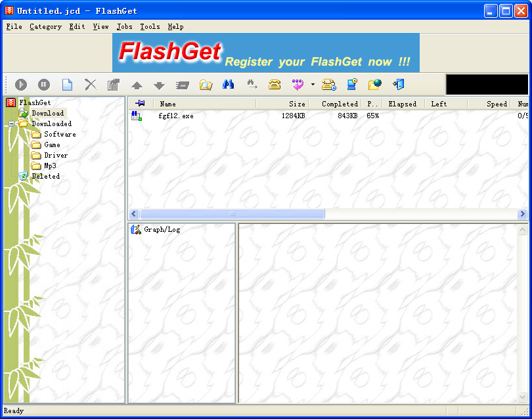Click the pin column header icon

pyautogui.click(x=140, y=103)
